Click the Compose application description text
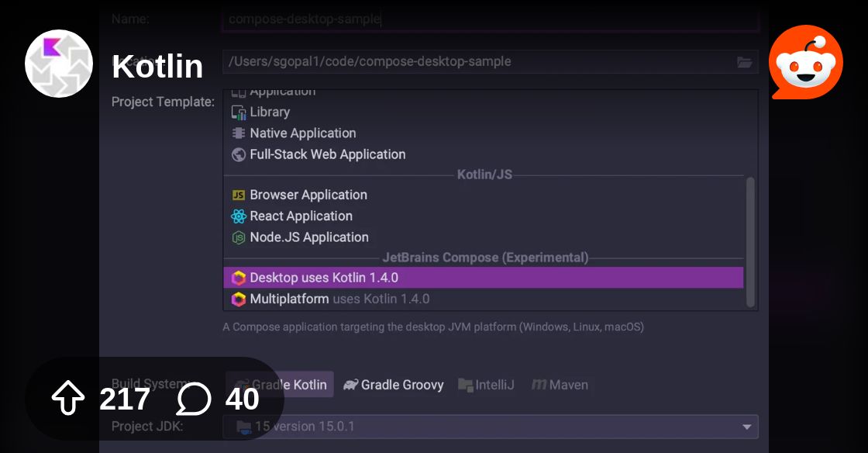Viewport: 868px width, 453px height. coord(433,327)
